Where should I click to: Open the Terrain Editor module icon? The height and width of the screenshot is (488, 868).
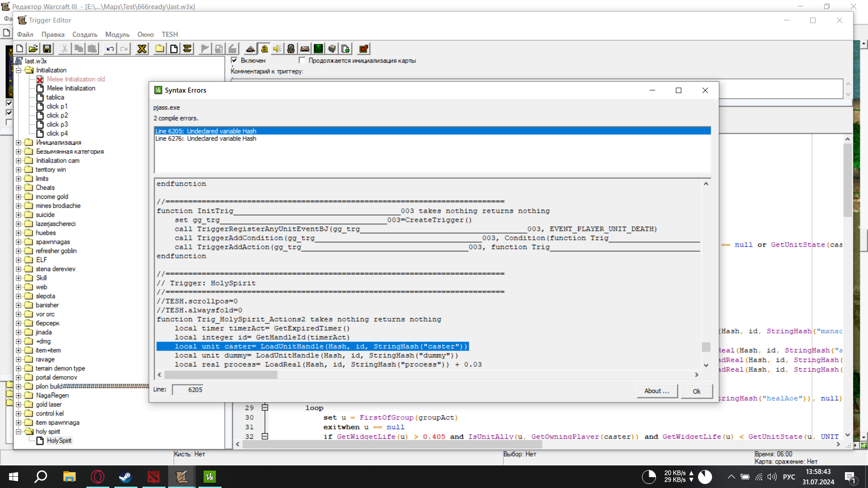[250, 49]
